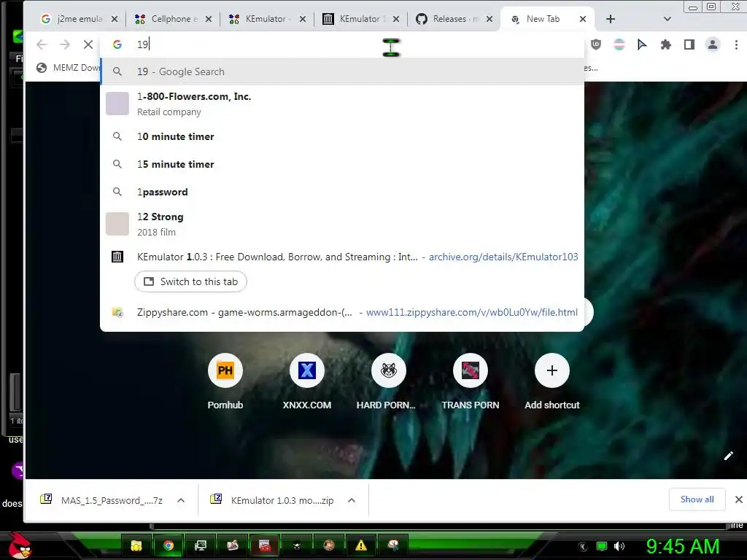Expand options for KEmulator zip download
This screenshot has width=747, height=560.
[352, 500]
